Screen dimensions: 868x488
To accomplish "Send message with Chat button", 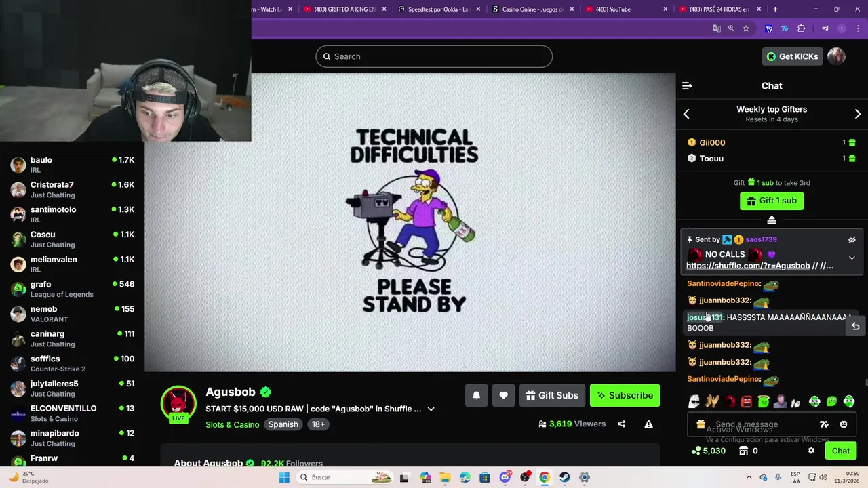I will [x=841, y=451].
